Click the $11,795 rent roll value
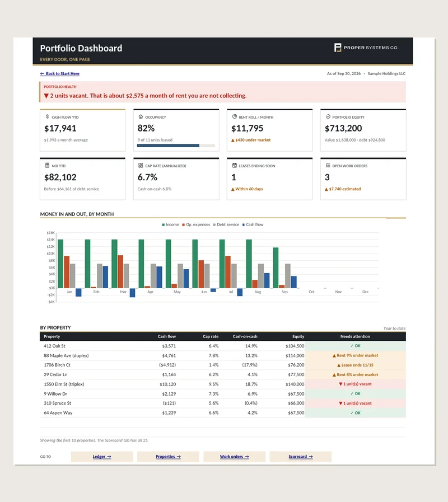Screen dimensions: 448x502 coord(248,128)
